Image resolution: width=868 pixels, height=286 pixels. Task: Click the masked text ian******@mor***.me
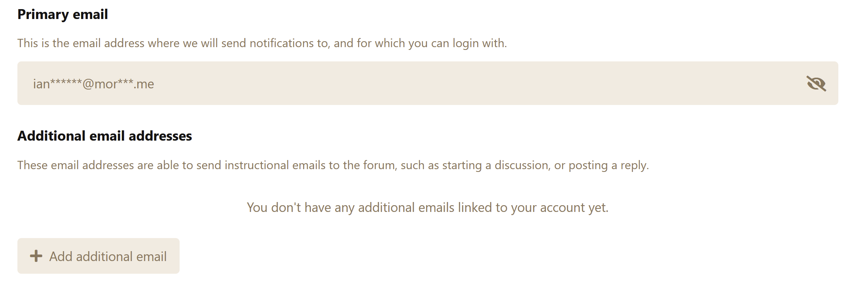pyautogui.click(x=93, y=84)
